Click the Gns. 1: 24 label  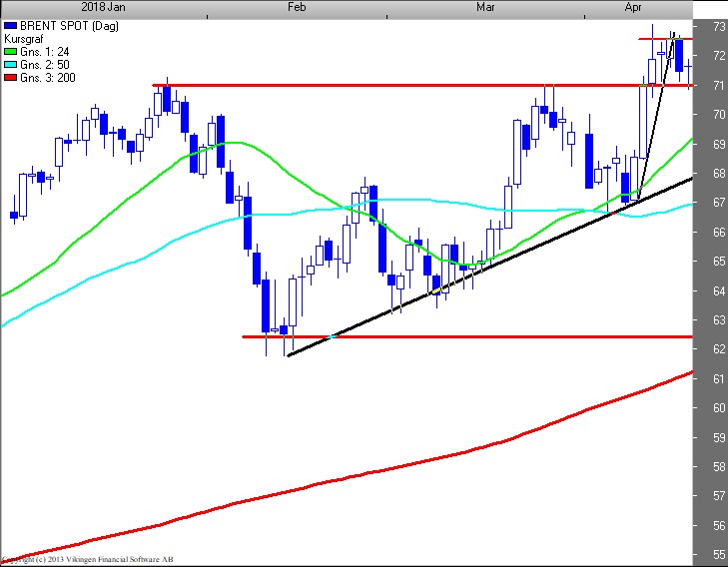tap(45, 52)
